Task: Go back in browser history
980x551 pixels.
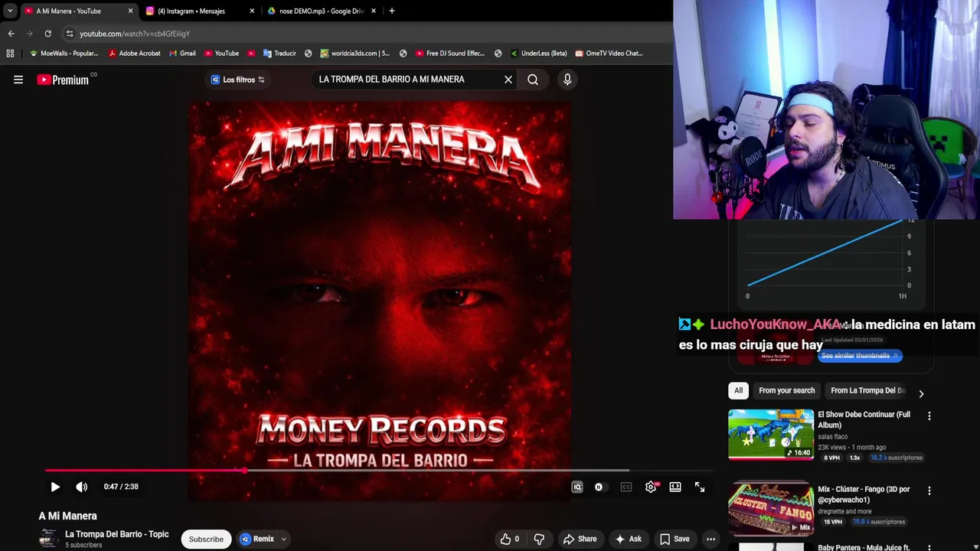Action: tap(11, 34)
